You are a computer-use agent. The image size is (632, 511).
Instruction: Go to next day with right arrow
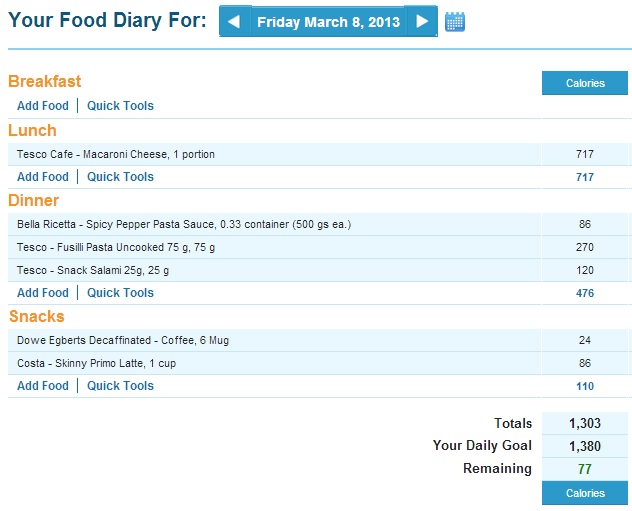(422, 21)
